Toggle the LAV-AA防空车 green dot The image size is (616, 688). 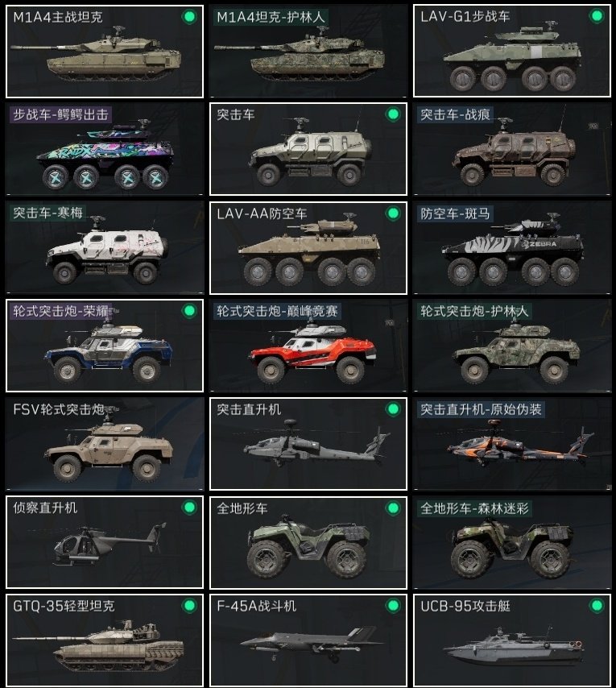tap(393, 213)
